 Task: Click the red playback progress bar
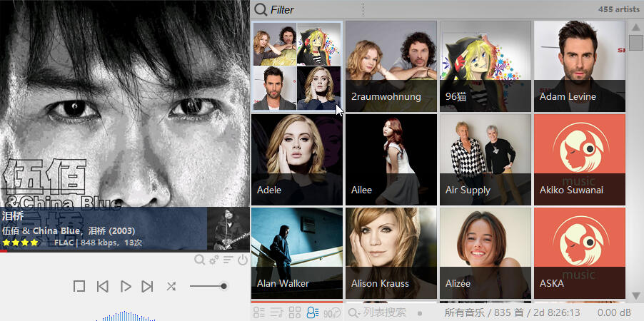coord(4,251)
